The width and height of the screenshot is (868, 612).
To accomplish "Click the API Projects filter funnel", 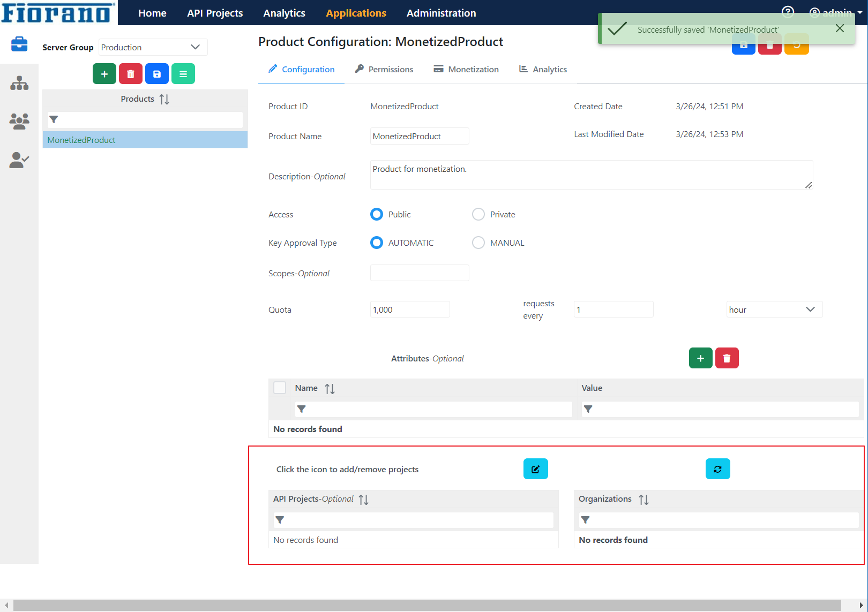I will tap(280, 520).
